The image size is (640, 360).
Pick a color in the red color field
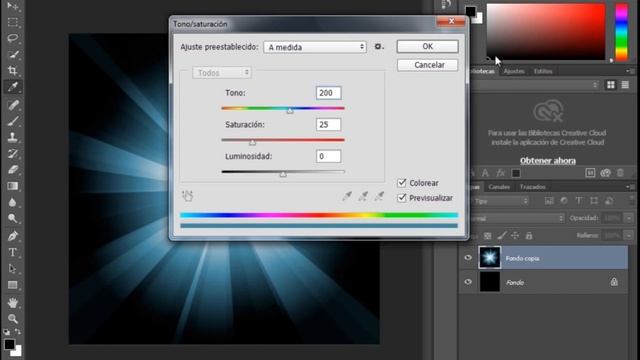coord(546,32)
